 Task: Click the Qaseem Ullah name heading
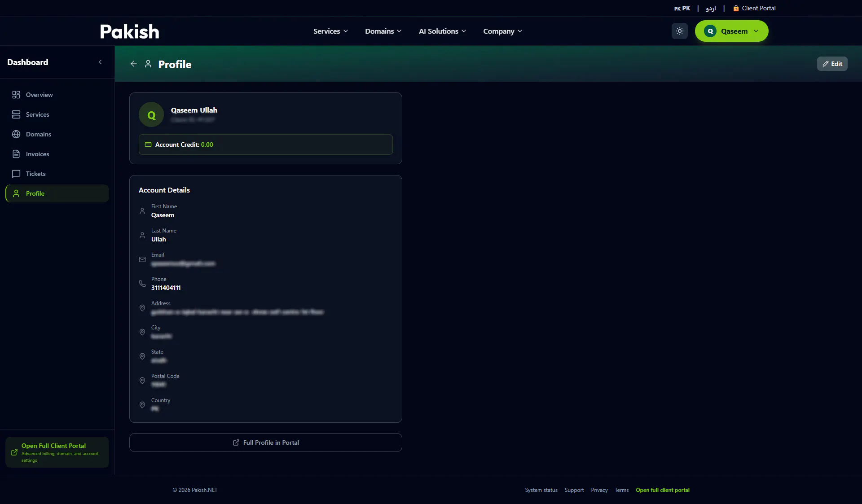(194, 110)
